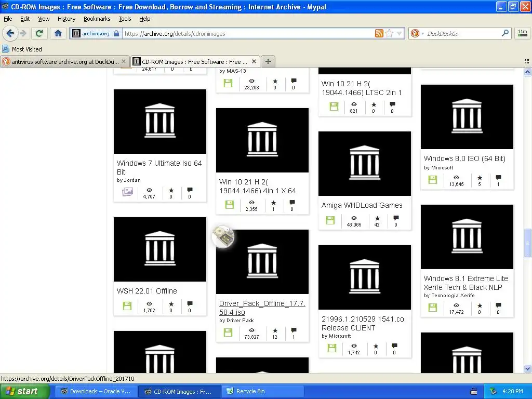Open the Tools menu
Viewport: 532px width, 399px height.
(x=125, y=19)
